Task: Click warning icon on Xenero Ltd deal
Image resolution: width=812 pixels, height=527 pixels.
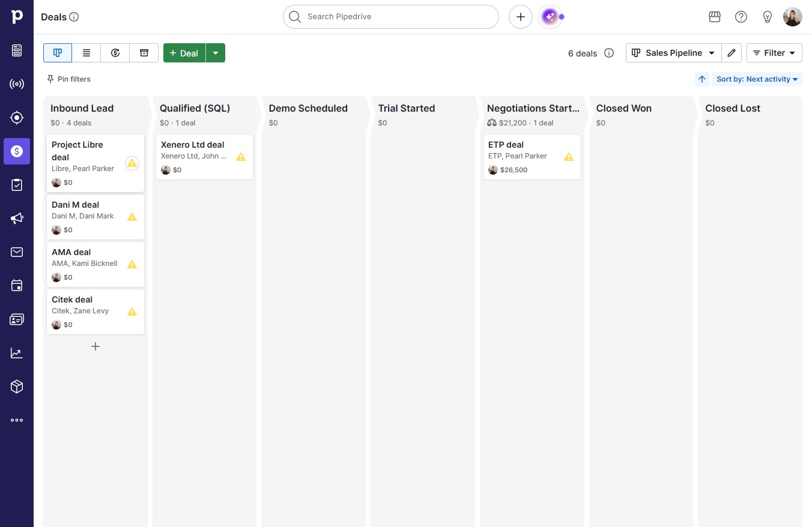Action: pos(241,157)
